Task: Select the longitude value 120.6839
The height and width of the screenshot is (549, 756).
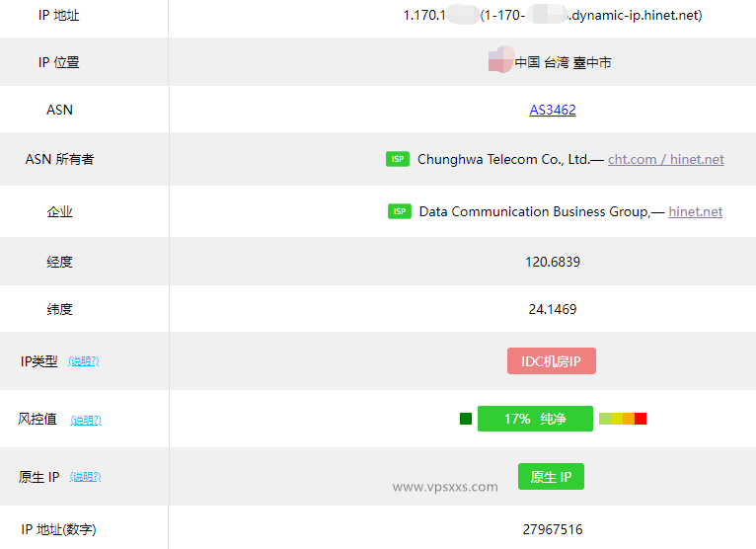Action: click(553, 262)
